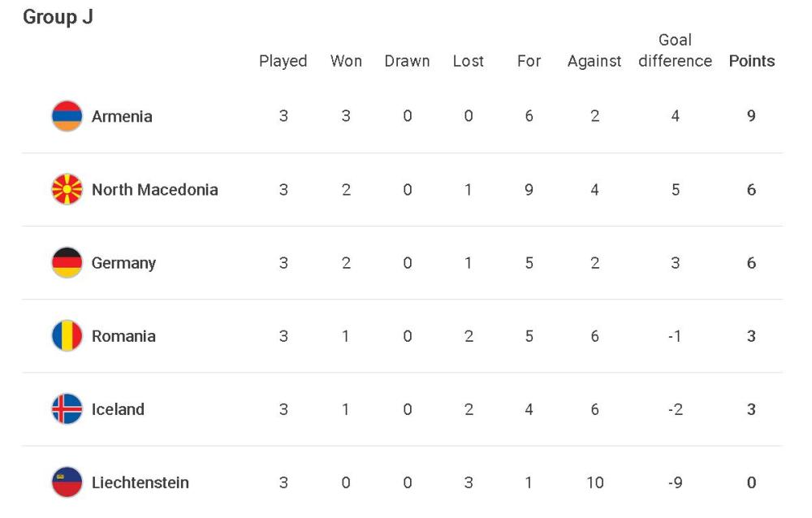
Task: Click the Armenia flag icon
Action: coord(67,116)
